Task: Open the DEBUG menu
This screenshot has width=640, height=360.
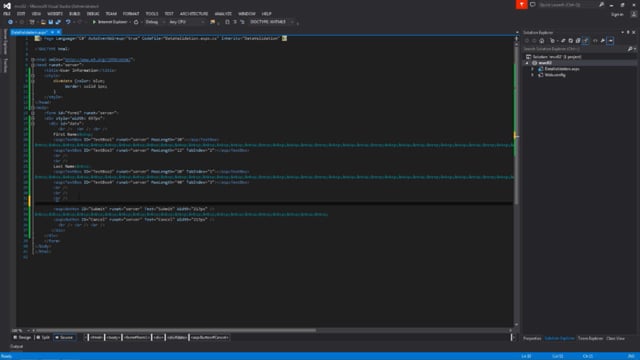Action: coord(93,13)
